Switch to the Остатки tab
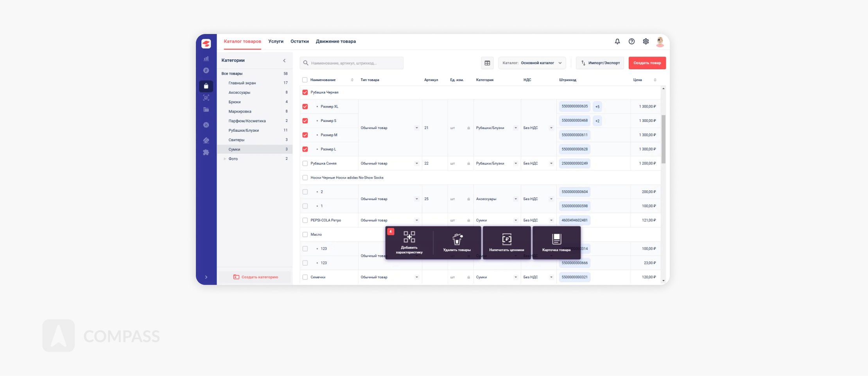Image resolution: width=868 pixels, height=376 pixels. 299,41
